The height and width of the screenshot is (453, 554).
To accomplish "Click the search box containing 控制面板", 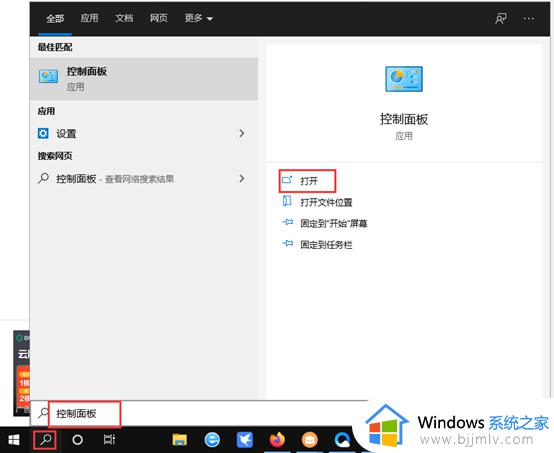I will pyautogui.click(x=199, y=413).
